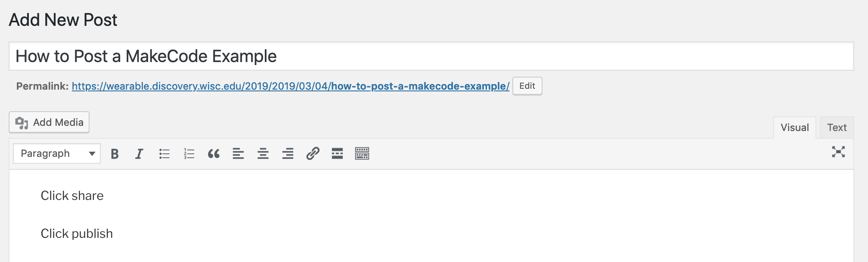This screenshot has height=262, width=868.
Task: Open the Add Media dialog
Action: pyautogui.click(x=49, y=122)
